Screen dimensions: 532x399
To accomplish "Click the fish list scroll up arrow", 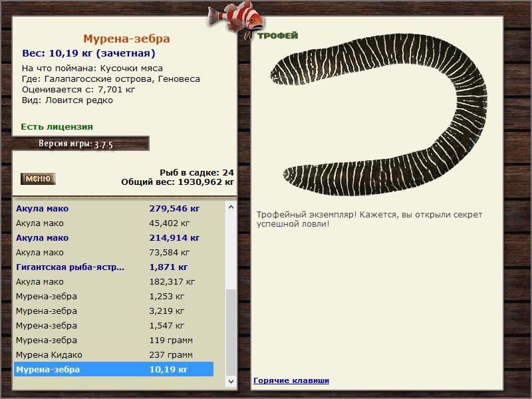I will [231, 207].
